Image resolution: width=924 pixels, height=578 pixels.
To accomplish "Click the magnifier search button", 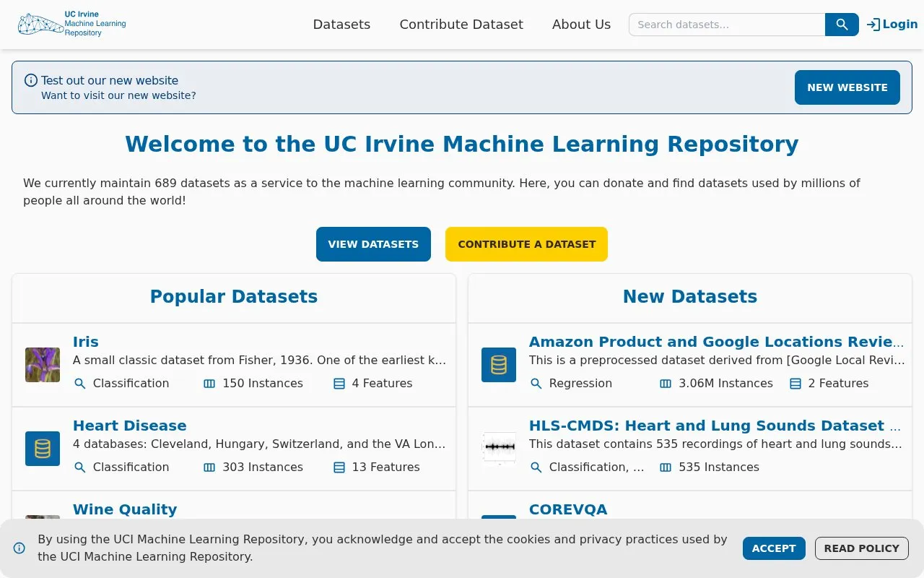I will tap(842, 25).
